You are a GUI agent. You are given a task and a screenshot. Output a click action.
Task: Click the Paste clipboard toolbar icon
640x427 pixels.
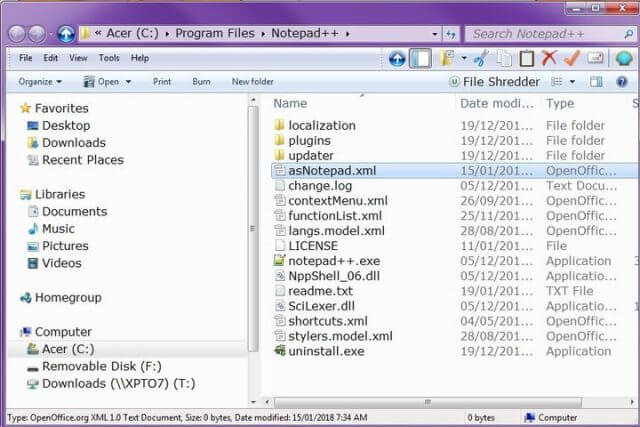coord(527,58)
